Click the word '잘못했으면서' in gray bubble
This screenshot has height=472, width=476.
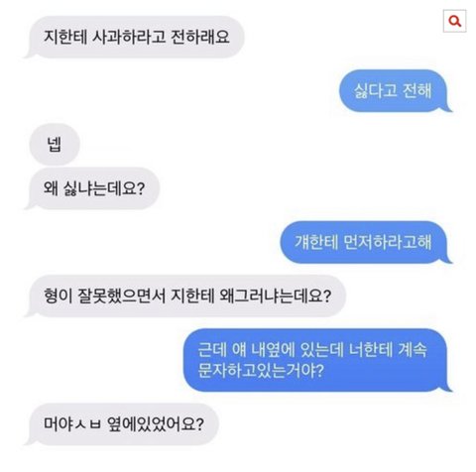[121, 295]
